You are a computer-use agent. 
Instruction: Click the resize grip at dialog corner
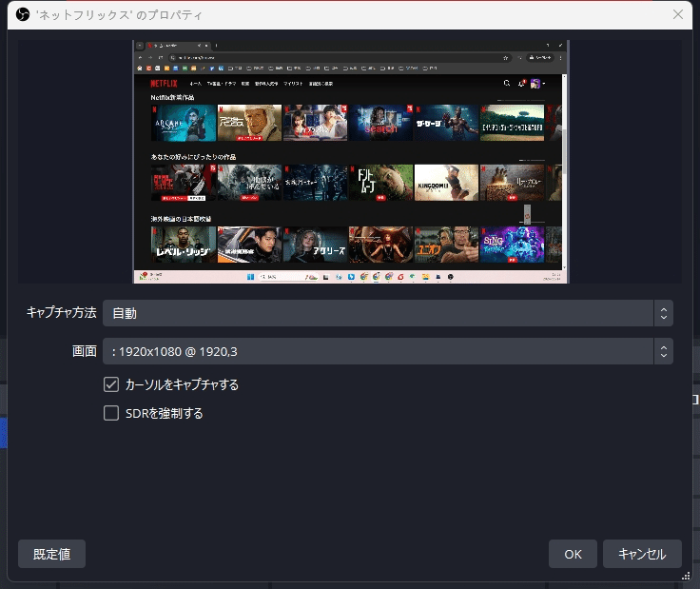686,576
